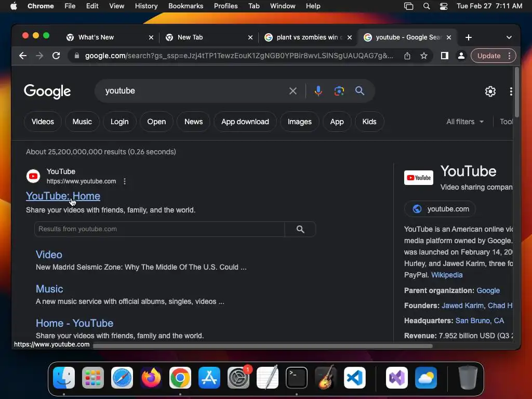Click the Google logo
The height and width of the screenshot is (399, 532).
(x=47, y=91)
